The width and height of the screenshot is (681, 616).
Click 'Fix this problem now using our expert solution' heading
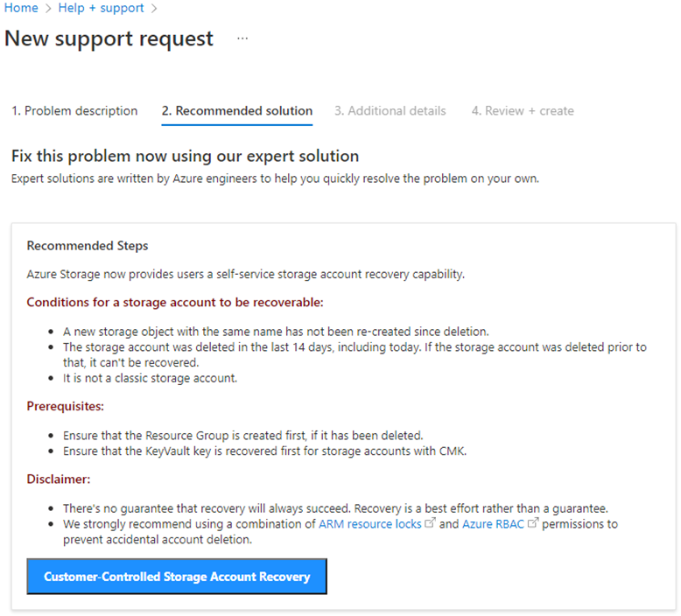185,157
